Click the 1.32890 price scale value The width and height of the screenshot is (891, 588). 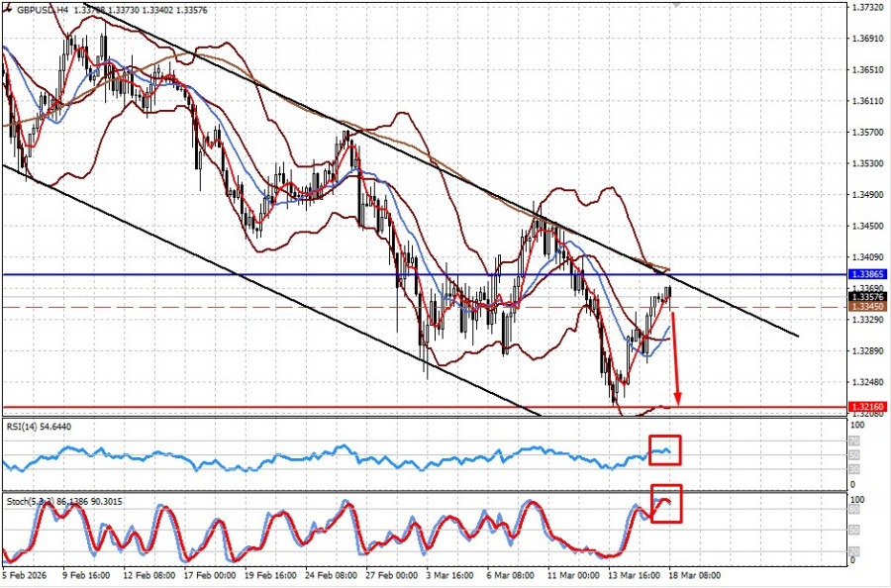coord(869,351)
